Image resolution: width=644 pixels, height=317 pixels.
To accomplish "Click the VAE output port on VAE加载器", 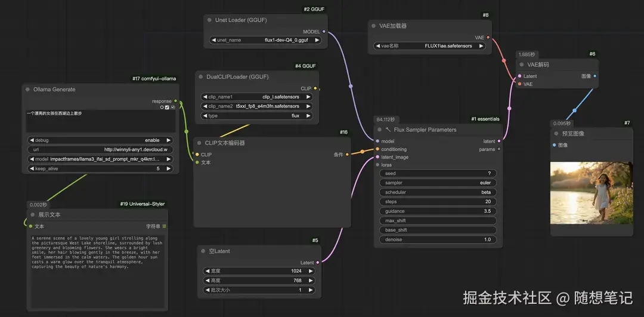I will click(x=488, y=38).
